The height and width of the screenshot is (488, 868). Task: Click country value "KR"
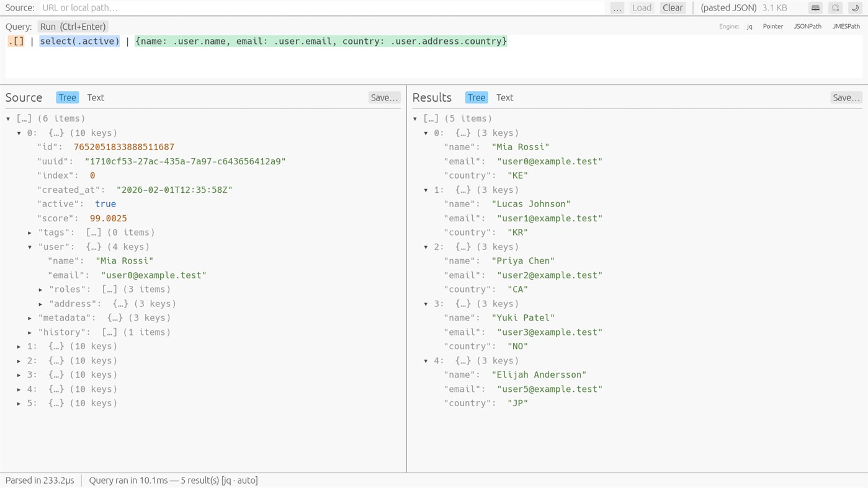[x=517, y=233]
